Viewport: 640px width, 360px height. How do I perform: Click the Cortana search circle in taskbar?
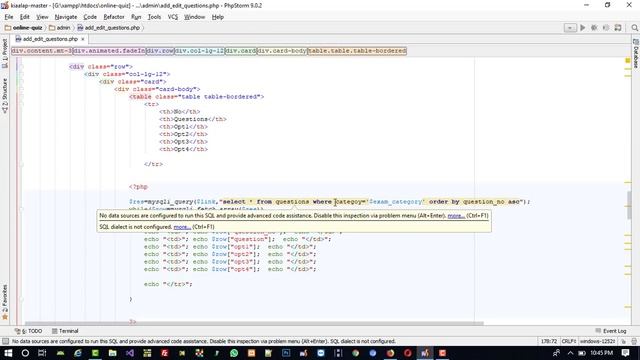[25, 353]
